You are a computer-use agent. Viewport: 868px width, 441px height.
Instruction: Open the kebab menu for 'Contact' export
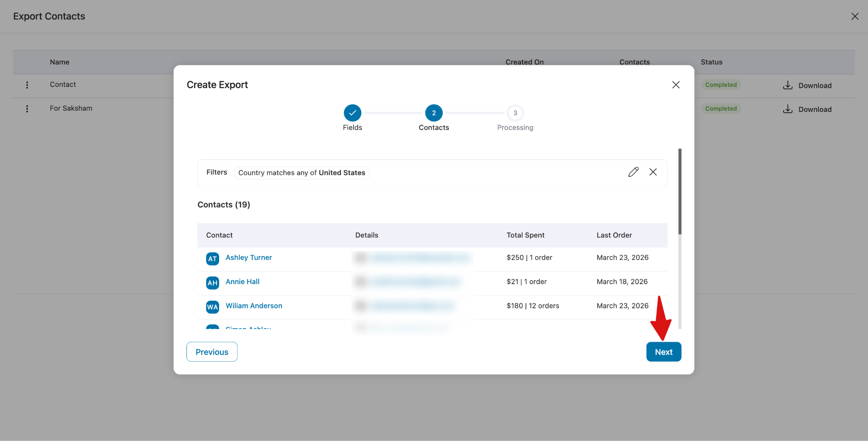pyautogui.click(x=27, y=85)
